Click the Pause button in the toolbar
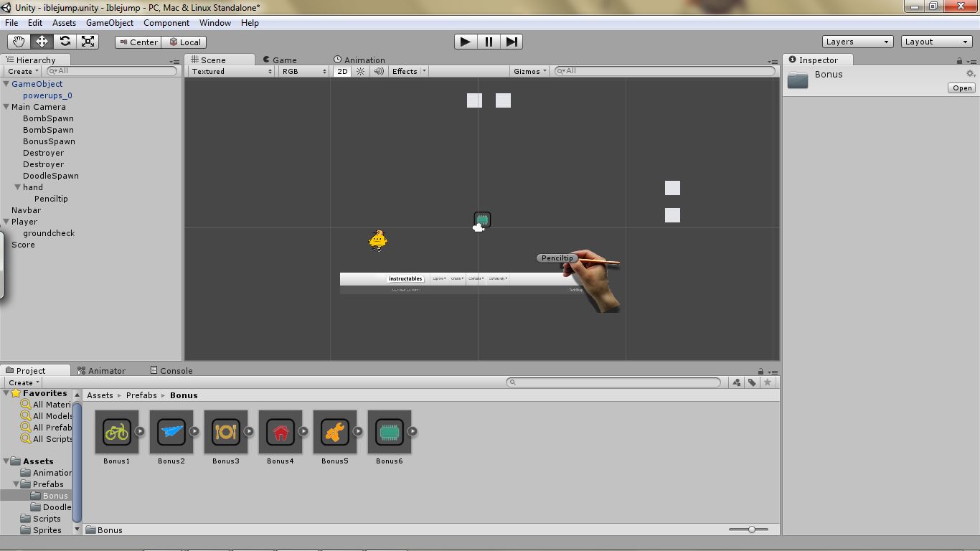 (x=489, y=42)
